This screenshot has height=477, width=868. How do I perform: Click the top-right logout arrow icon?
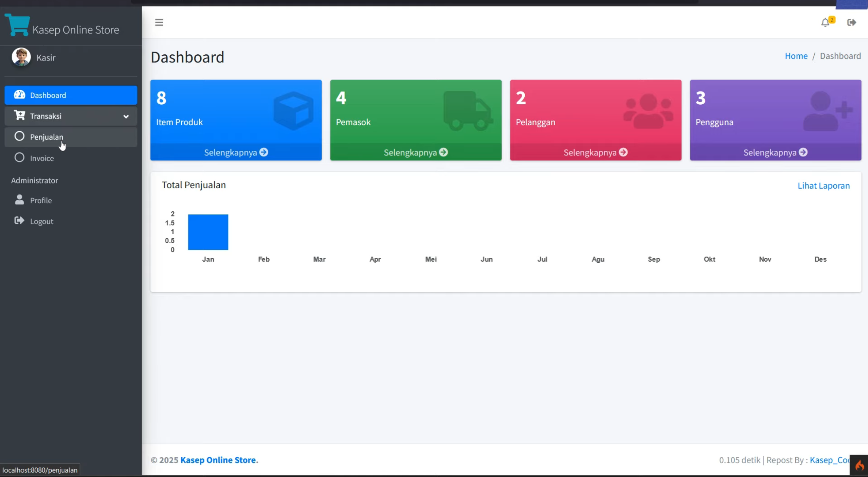(x=851, y=22)
